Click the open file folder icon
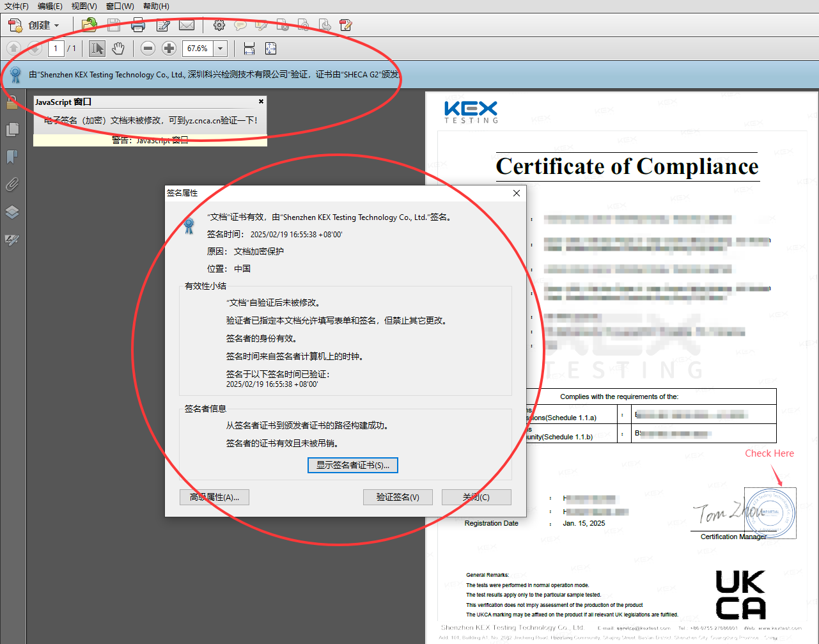 (89, 26)
